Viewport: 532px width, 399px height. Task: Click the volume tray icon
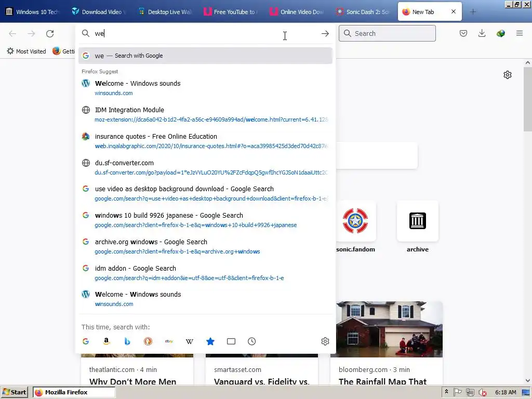[x=483, y=392]
